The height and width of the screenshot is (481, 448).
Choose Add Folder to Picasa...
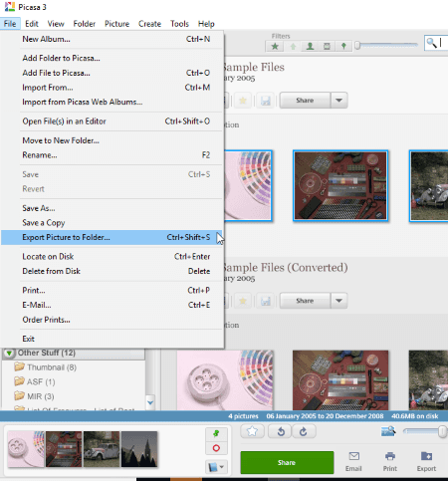pos(112,58)
